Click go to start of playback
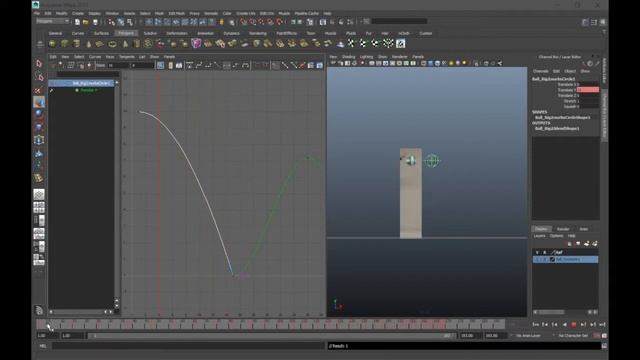The height and width of the screenshot is (360, 640). [x=536, y=324]
